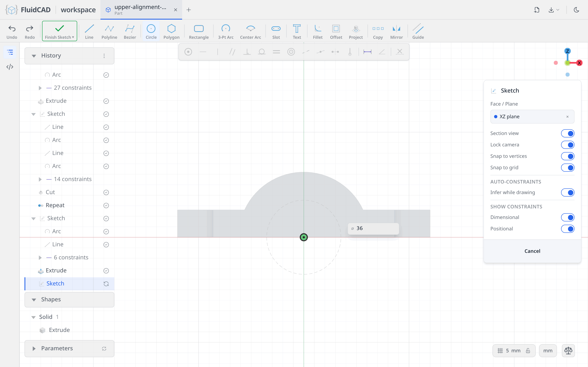Screen dimensions: 588x367
Task: Click the diameter 36 input field
Action: coord(373,228)
